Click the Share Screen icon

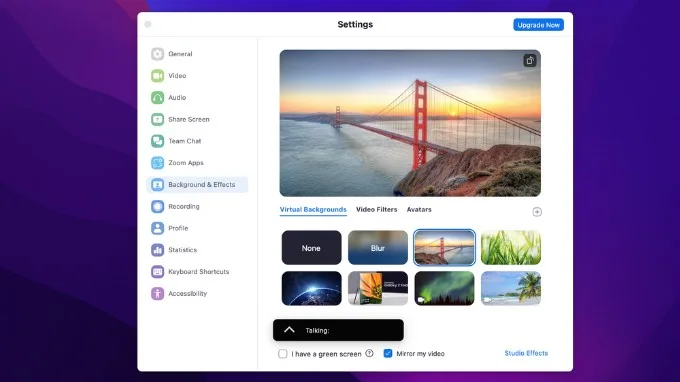pos(157,119)
